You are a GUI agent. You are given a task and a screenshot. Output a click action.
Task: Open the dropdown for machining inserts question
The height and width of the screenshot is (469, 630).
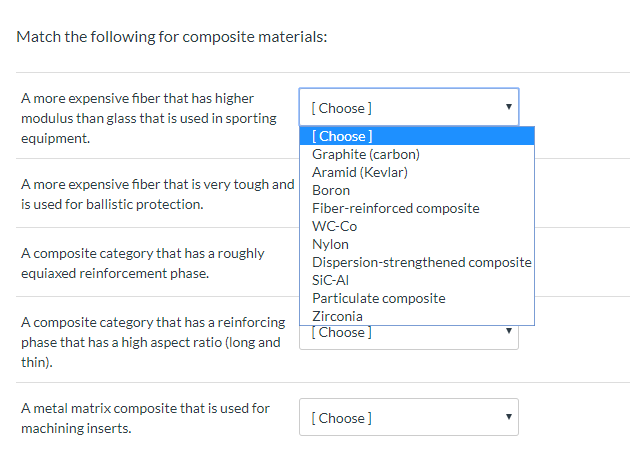[408, 418]
